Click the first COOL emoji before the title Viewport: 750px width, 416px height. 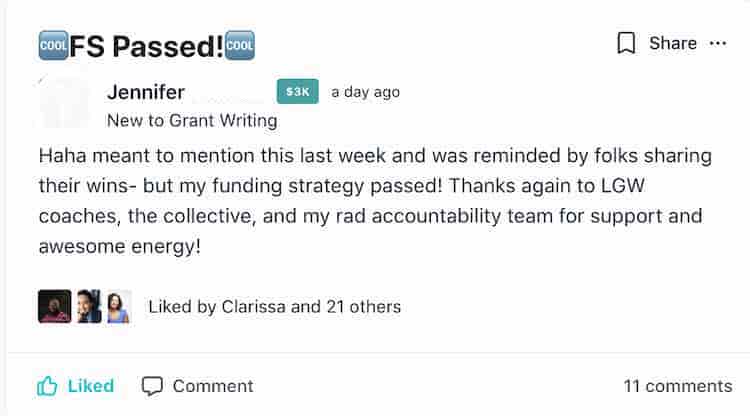(x=53, y=45)
